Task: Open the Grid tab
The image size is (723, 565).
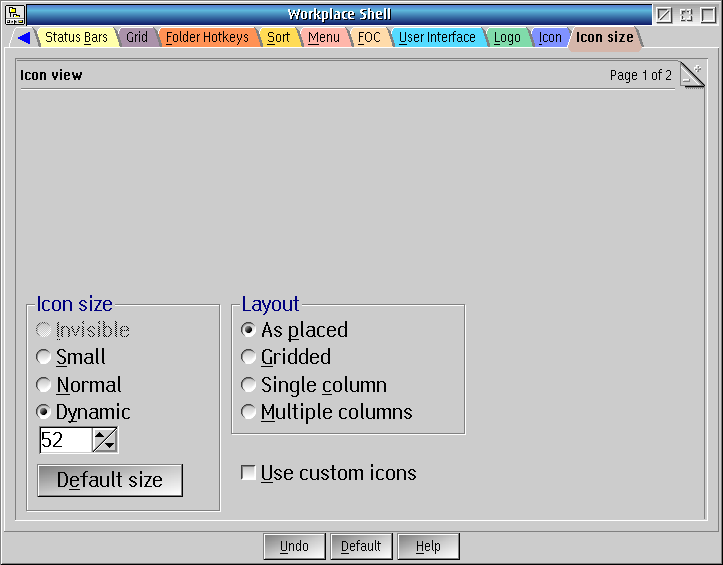Action: click(x=137, y=37)
